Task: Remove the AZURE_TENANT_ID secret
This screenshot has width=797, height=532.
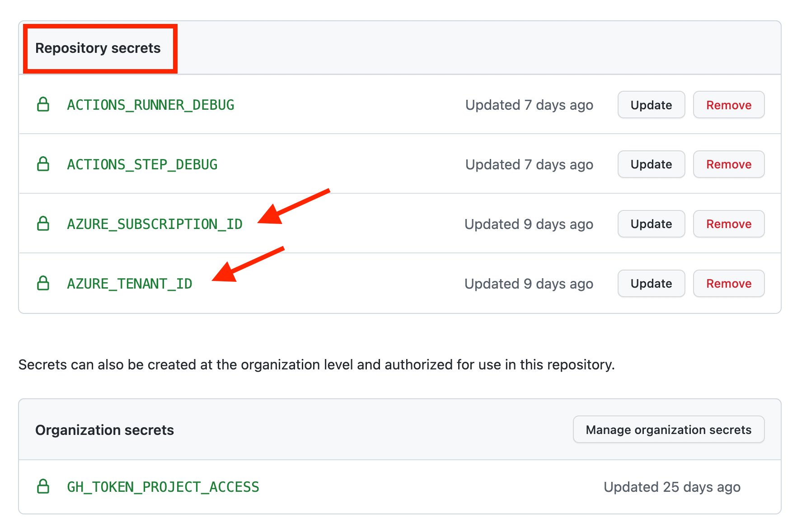Action: (x=728, y=283)
